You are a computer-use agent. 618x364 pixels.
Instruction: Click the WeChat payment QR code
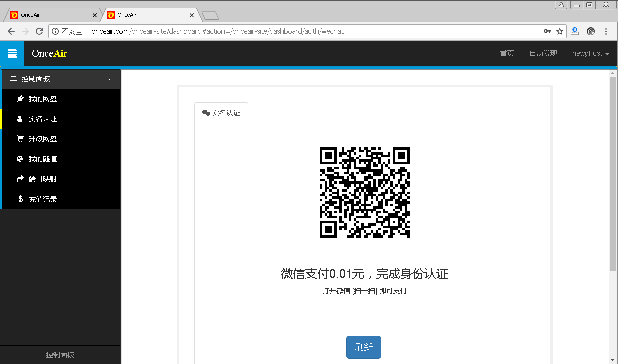(365, 193)
